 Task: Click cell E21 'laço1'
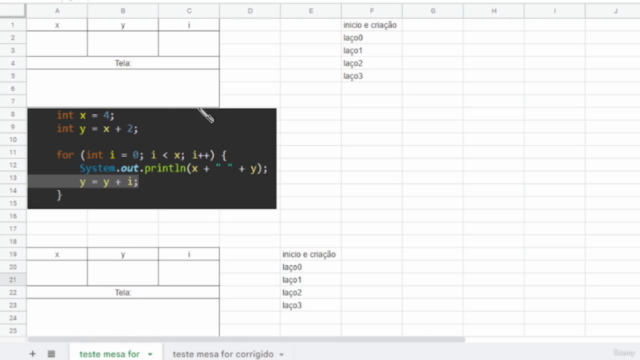[x=311, y=280]
